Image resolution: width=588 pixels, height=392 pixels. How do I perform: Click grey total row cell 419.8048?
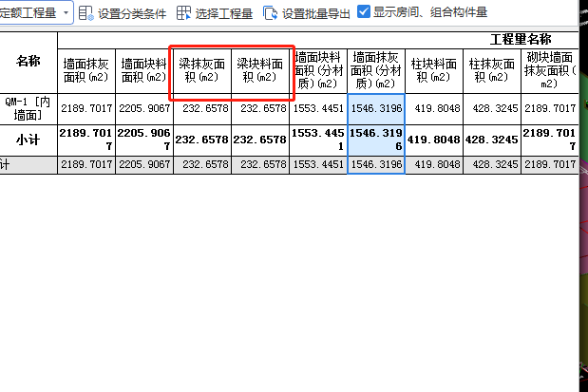(x=434, y=165)
